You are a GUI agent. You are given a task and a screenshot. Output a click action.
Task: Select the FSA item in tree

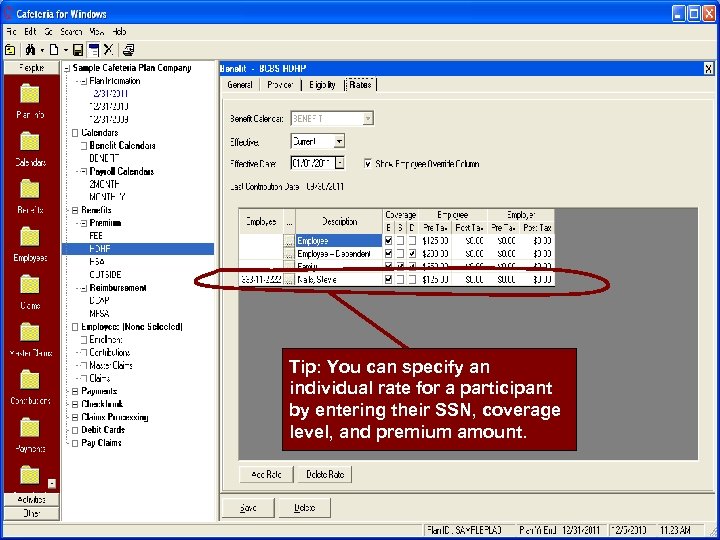97,262
